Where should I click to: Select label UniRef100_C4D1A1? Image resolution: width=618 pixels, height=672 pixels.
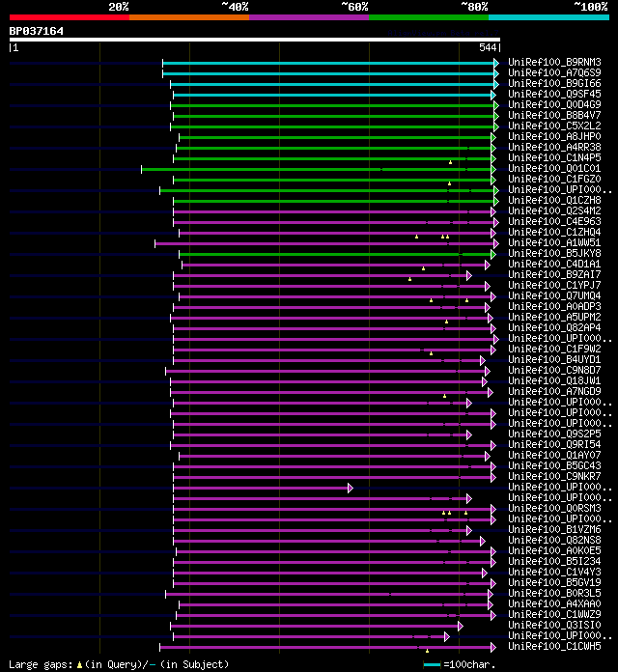click(554, 265)
